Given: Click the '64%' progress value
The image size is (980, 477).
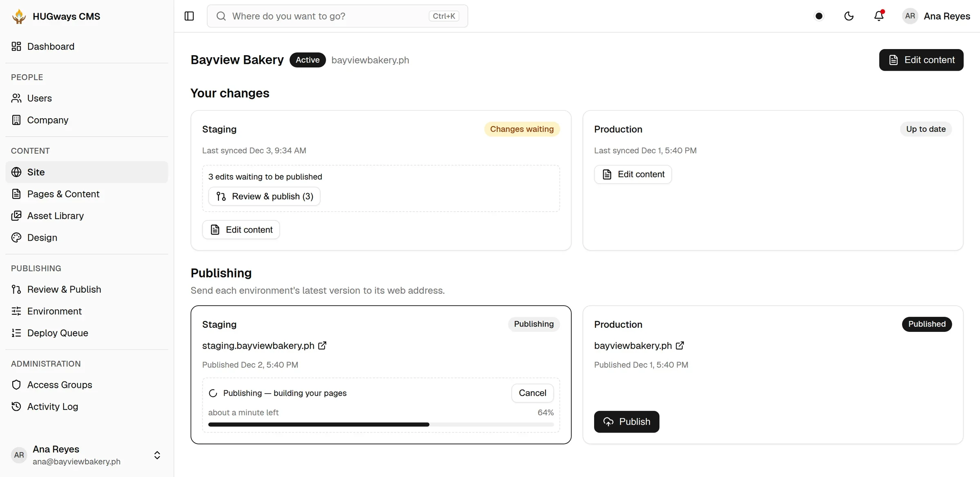Looking at the screenshot, I should 546,412.
